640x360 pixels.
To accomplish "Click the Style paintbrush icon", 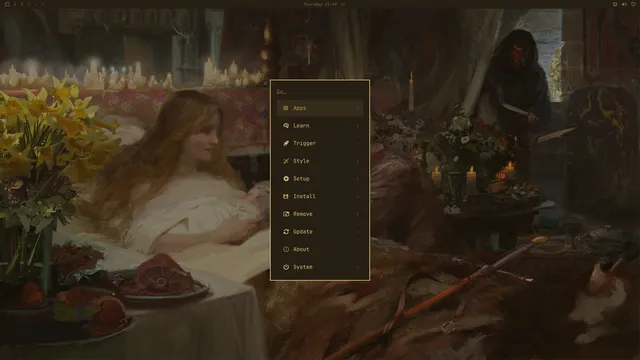I will pos(286,161).
